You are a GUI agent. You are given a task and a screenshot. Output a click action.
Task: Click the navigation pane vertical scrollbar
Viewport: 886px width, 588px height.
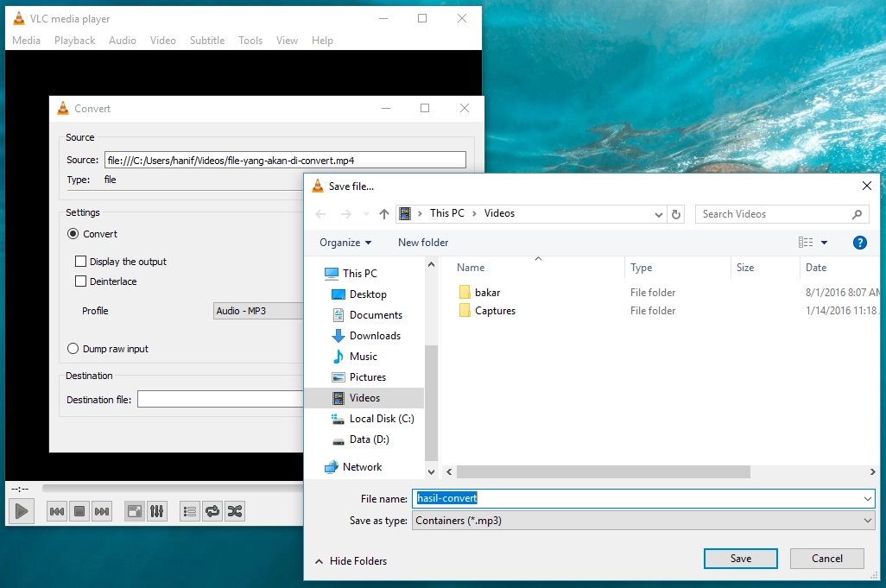click(x=431, y=403)
